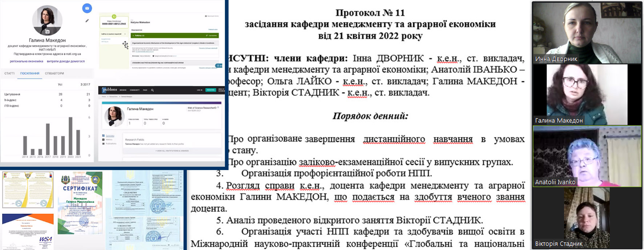The width and height of the screenshot is (644, 250).
Task: Select the Инна Дворник video tile
Action: click(587, 33)
